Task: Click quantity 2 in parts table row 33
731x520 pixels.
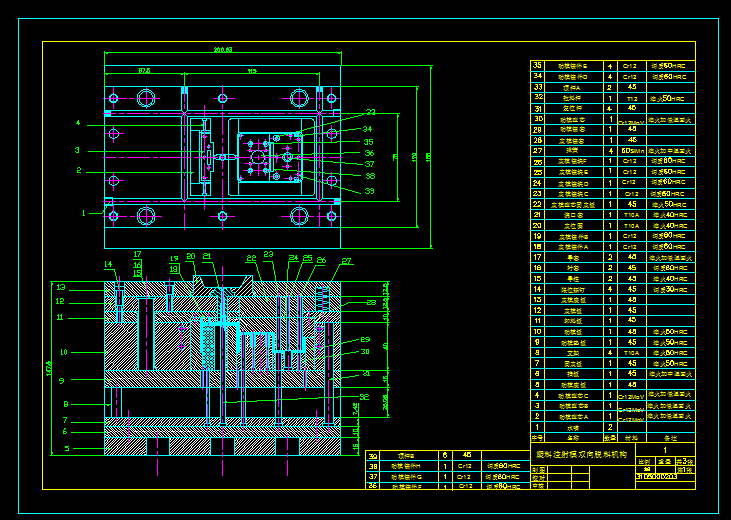Action: tap(610, 87)
